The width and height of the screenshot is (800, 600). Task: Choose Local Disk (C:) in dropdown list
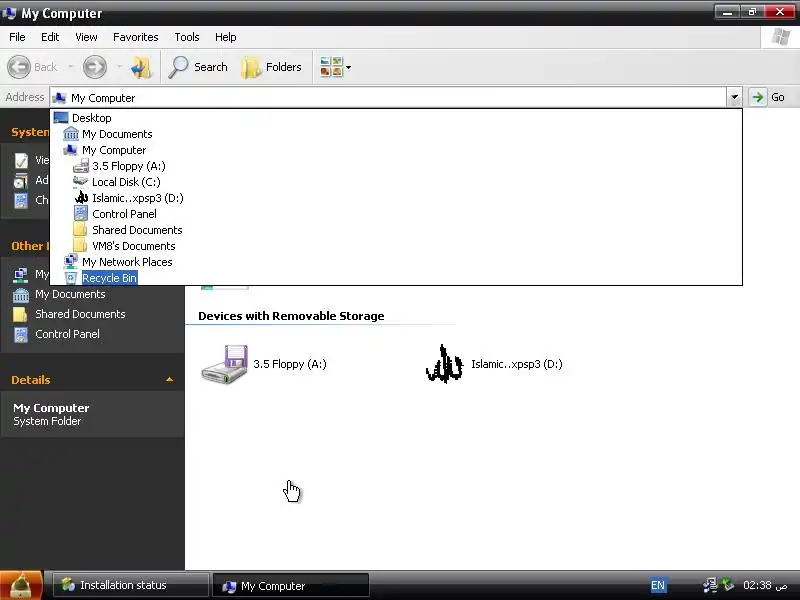[396, 182]
